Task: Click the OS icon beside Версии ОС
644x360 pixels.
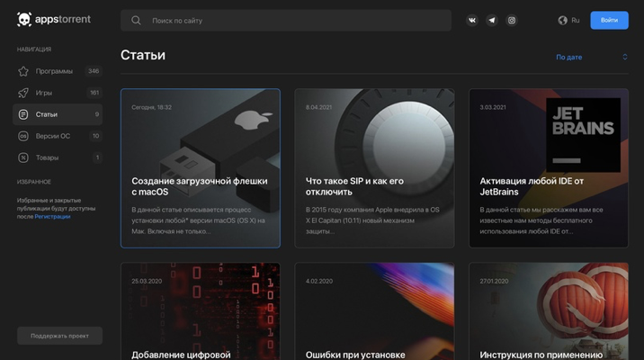Action: coord(23,136)
